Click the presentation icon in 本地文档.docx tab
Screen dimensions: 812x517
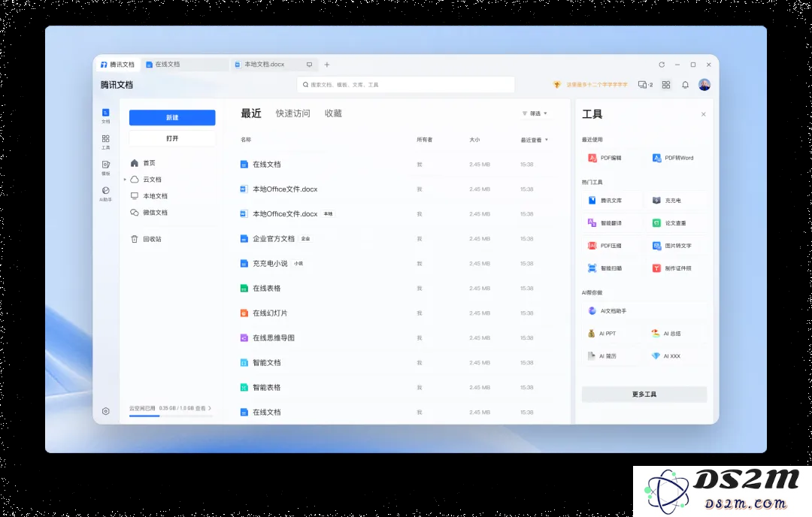[309, 65]
